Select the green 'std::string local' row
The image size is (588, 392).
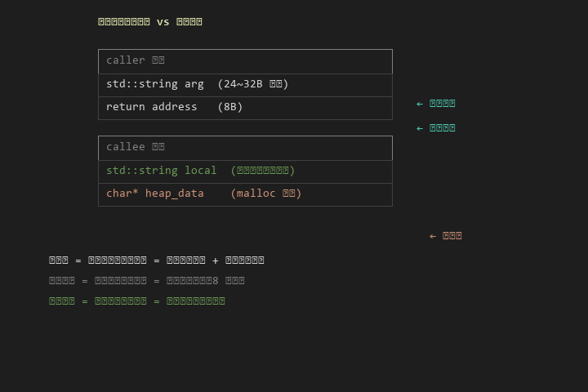[245, 171]
